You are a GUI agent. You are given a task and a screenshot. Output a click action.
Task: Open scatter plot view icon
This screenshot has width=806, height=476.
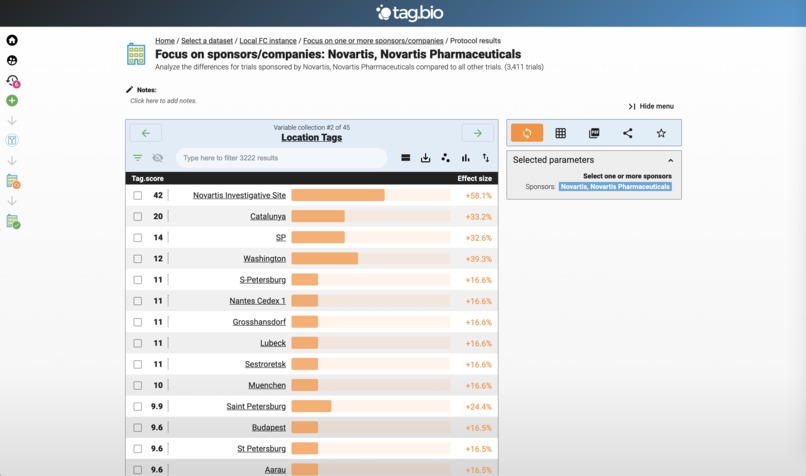pos(446,158)
